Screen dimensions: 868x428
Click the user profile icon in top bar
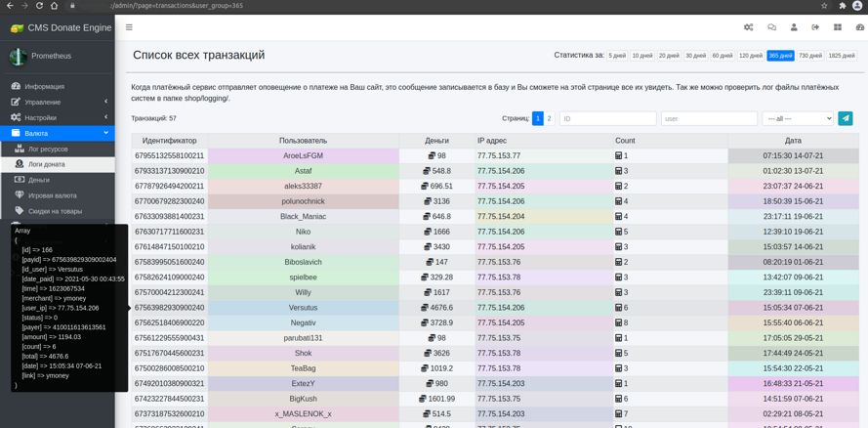[x=794, y=27]
